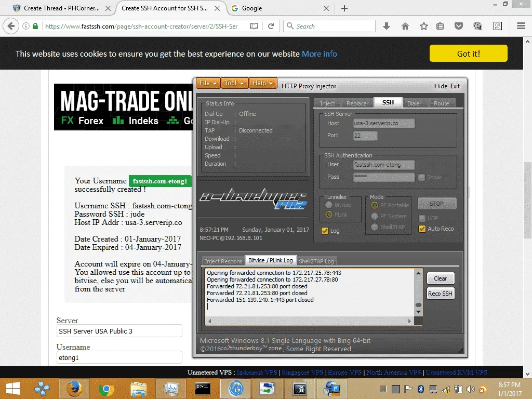Open the Shell2TAP Log tab

316,261
